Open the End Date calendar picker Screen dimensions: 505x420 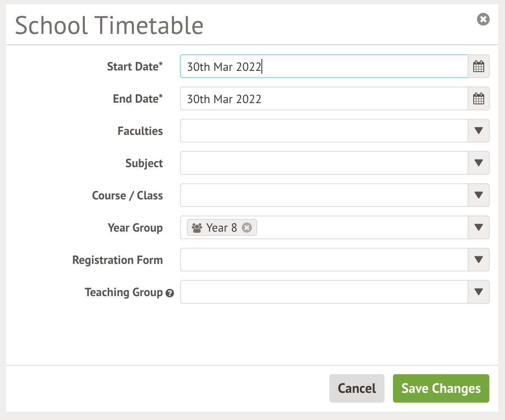pos(479,99)
